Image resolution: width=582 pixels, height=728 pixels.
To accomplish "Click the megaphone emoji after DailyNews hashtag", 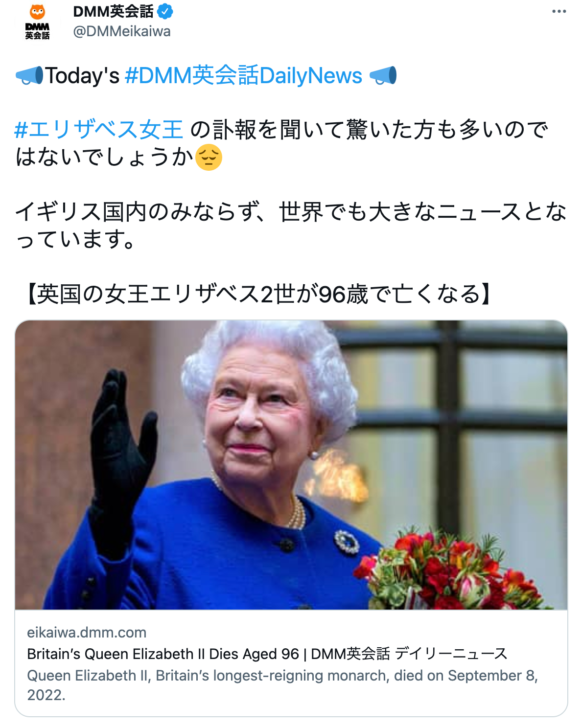I will tap(383, 76).
